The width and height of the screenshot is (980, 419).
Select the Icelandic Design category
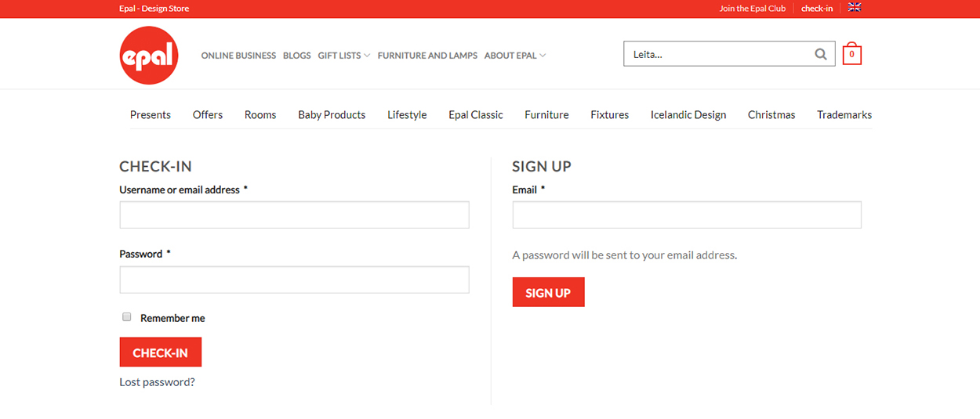pyautogui.click(x=688, y=114)
